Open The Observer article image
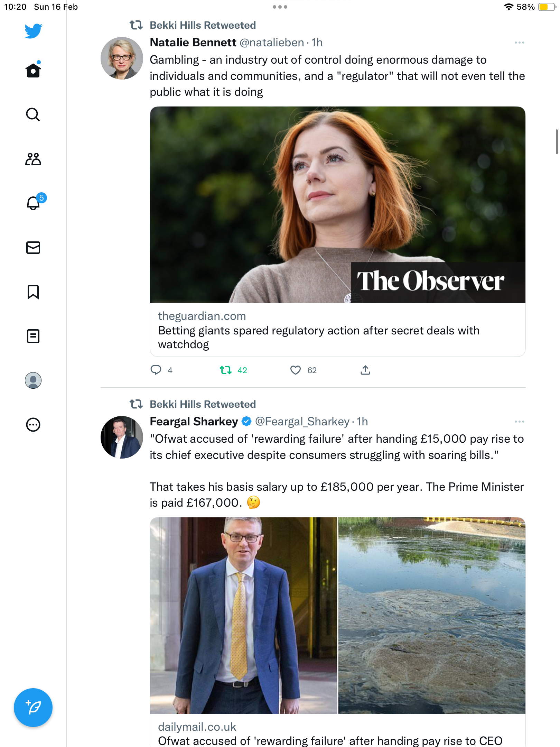The width and height of the screenshot is (560, 747). pyautogui.click(x=337, y=205)
